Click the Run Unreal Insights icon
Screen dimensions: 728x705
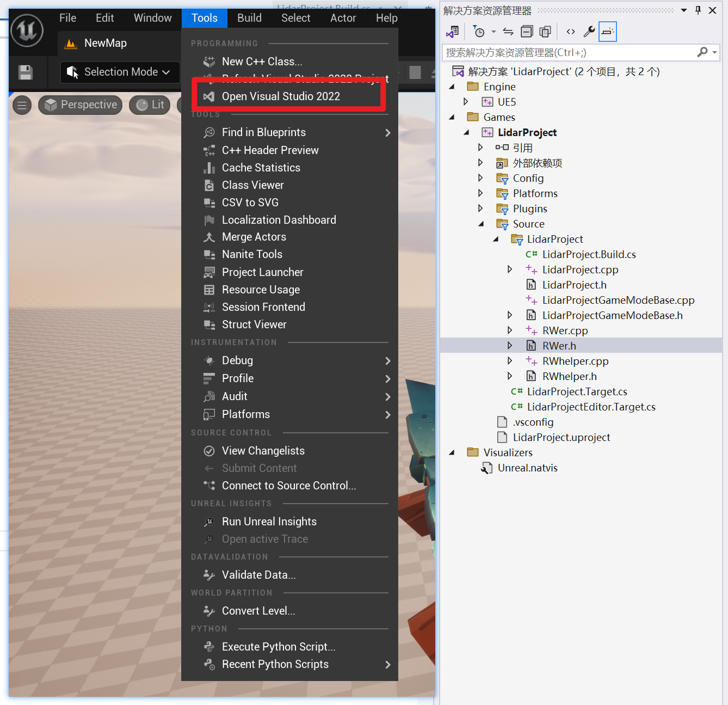[209, 522]
